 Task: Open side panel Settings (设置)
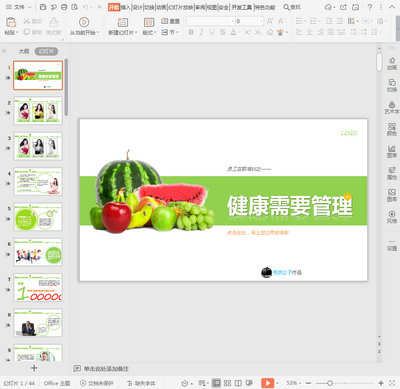(392, 245)
